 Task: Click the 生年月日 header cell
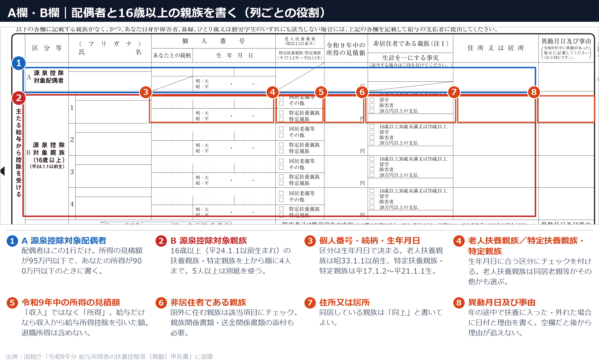tap(234, 55)
